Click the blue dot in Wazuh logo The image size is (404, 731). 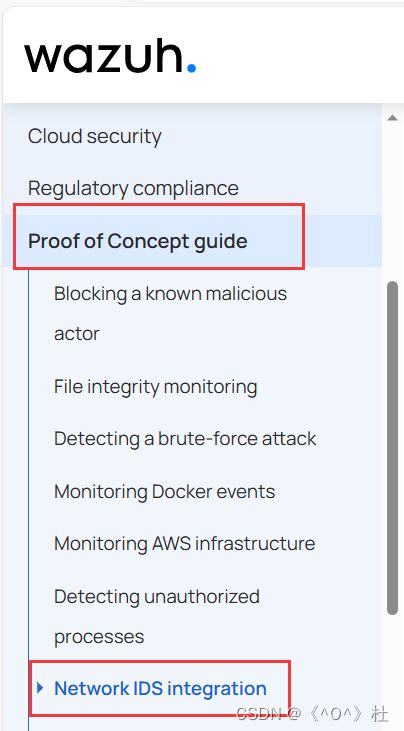point(191,68)
